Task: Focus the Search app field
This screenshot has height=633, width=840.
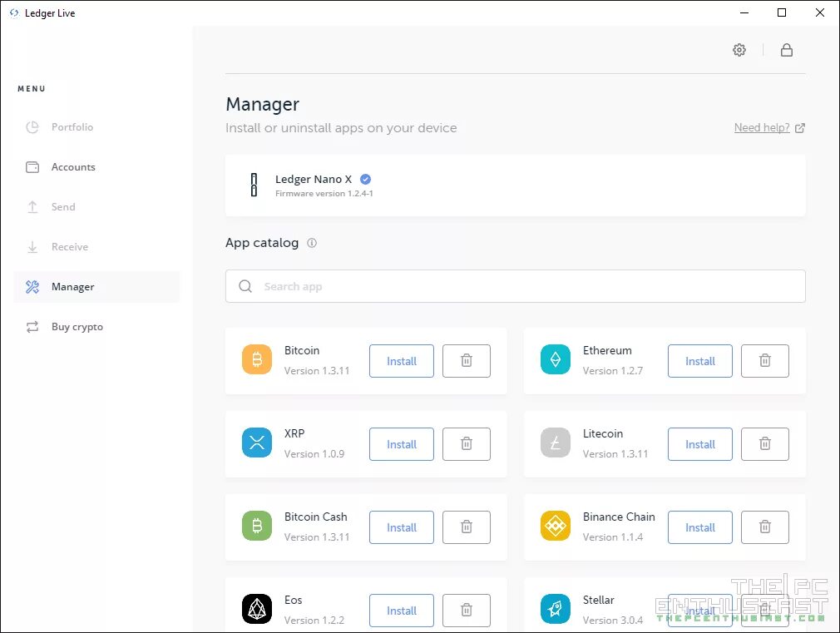Action: [516, 286]
